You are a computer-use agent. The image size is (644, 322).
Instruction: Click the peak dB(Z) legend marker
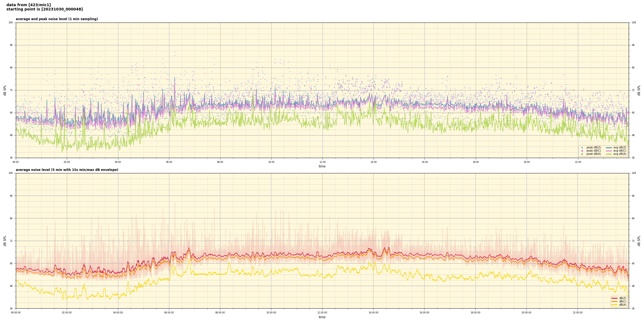coord(582,148)
